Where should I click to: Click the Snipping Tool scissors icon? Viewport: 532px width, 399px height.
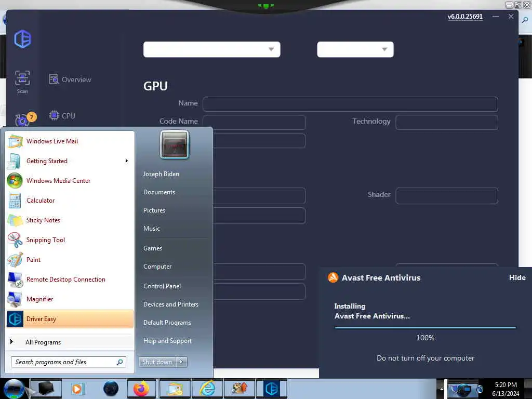pyautogui.click(x=15, y=240)
